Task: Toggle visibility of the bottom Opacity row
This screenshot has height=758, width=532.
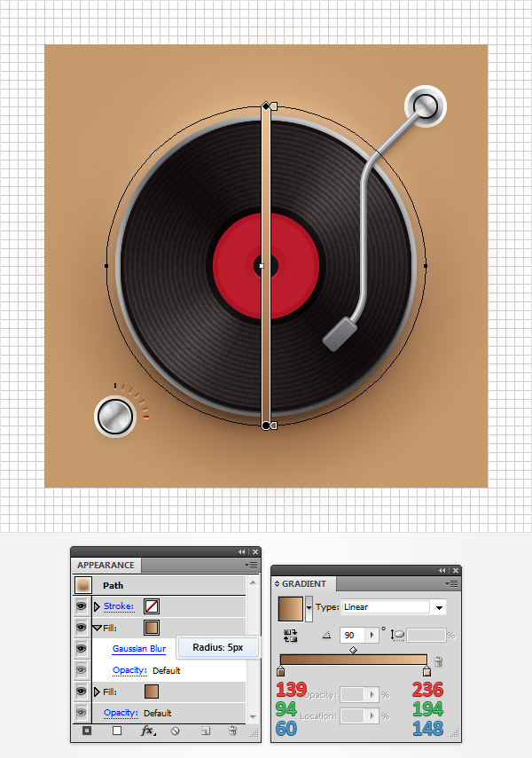Action: (x=82, y=713)
